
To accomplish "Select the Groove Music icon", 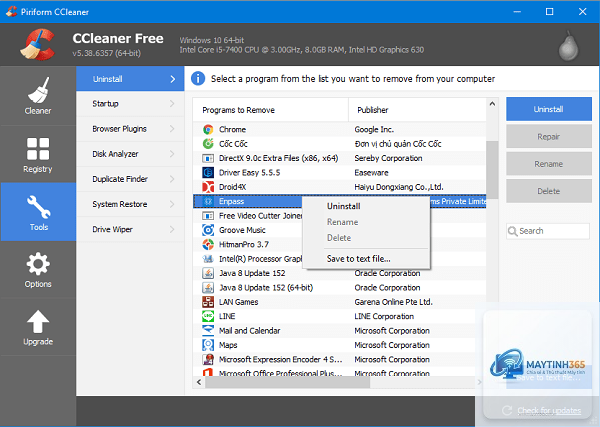I will coord(208,230).
